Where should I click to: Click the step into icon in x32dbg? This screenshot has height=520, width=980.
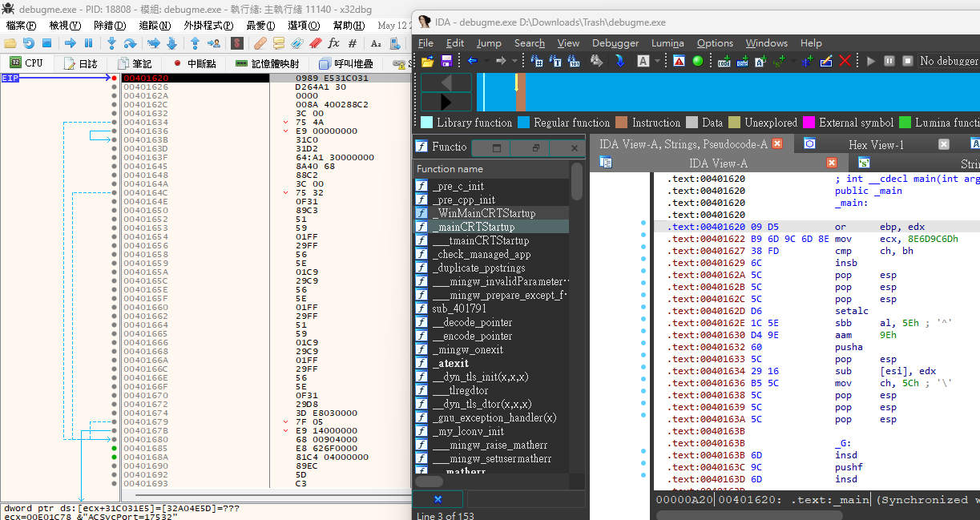click(x=111, y=43)
